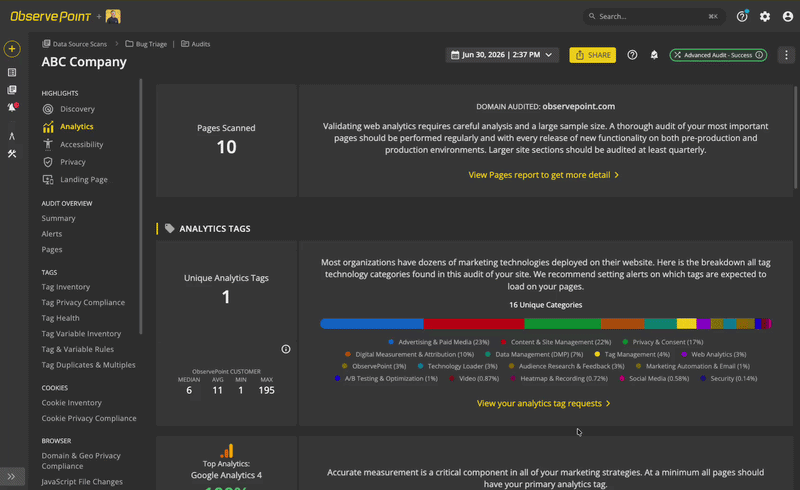The image size is (800, 490).
Task: Click the Landing Page monitor icon
Action: coord(48,180)
